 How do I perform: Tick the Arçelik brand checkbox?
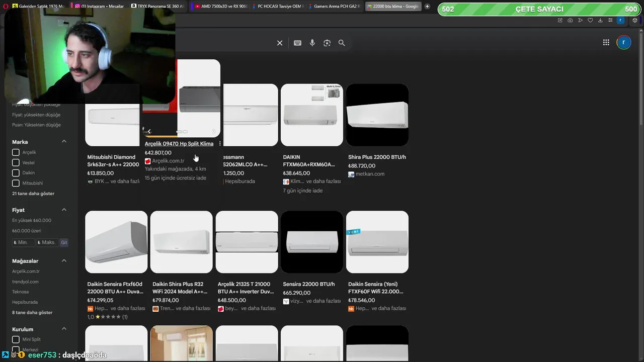pyautogui.click(x=16, y=152)
